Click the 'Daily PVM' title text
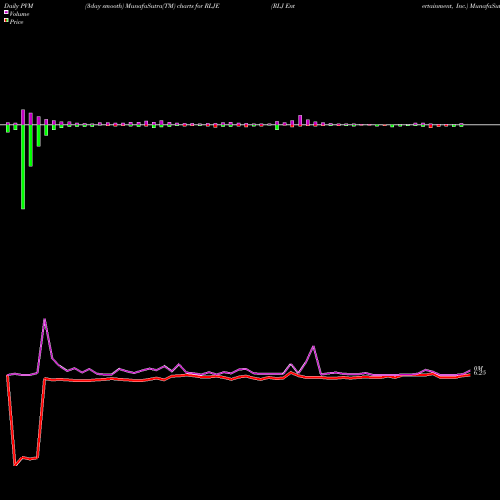Screen dimensions: 500x500 click(x=19, y=6)
